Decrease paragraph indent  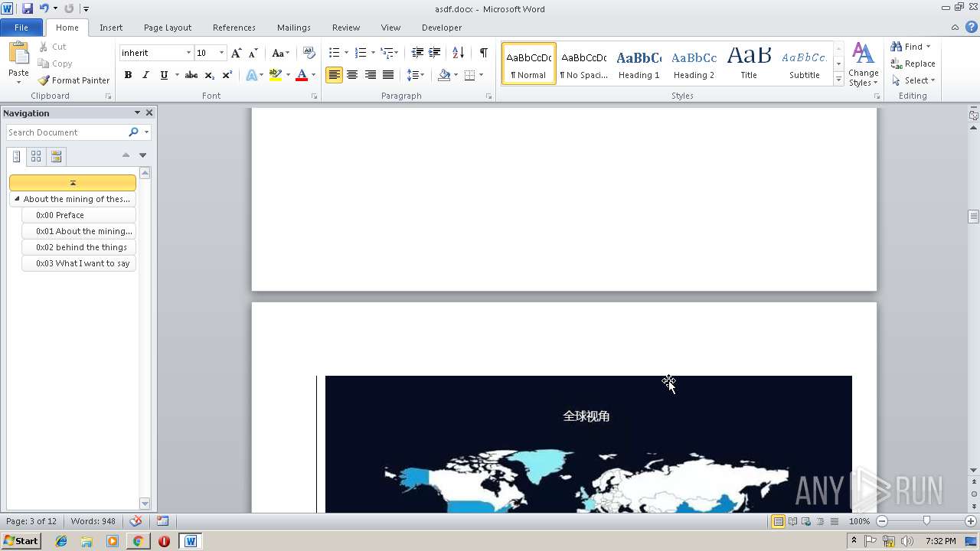click(417, 53)
